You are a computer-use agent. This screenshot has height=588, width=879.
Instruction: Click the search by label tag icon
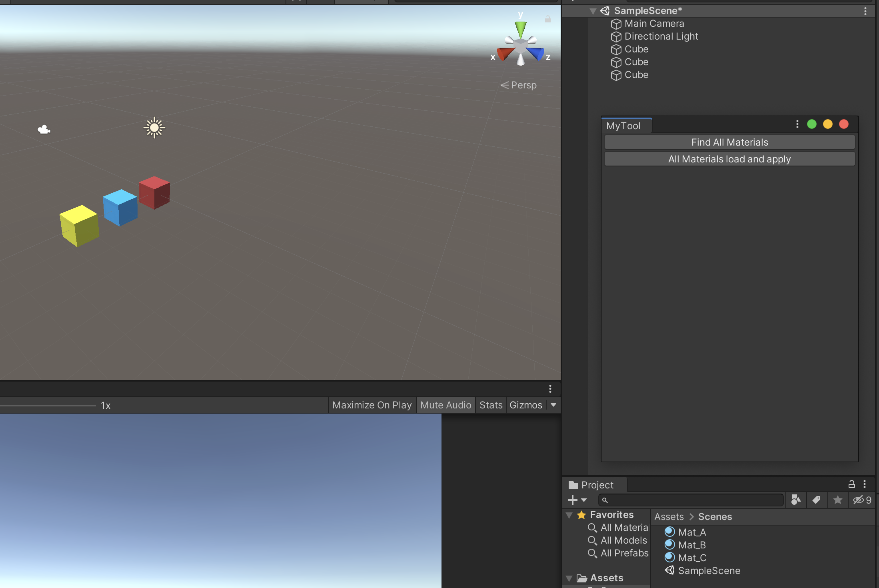pos(816,500)
